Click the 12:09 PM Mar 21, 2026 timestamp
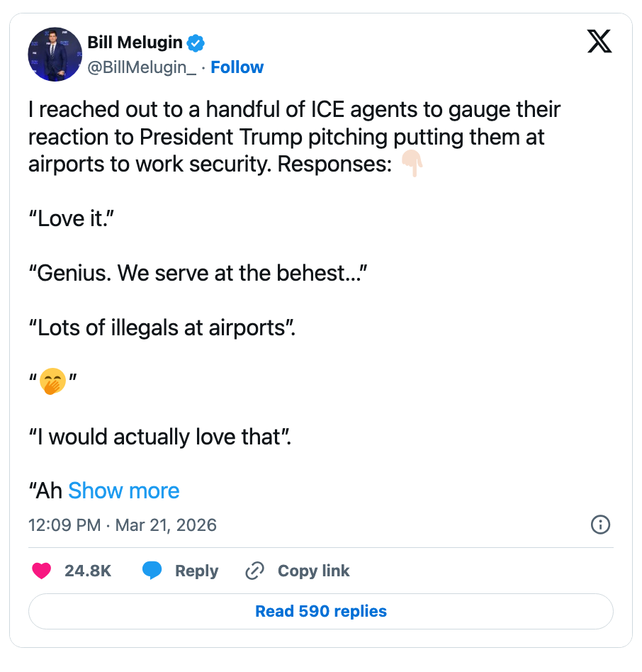 click(x=122, y=525)
